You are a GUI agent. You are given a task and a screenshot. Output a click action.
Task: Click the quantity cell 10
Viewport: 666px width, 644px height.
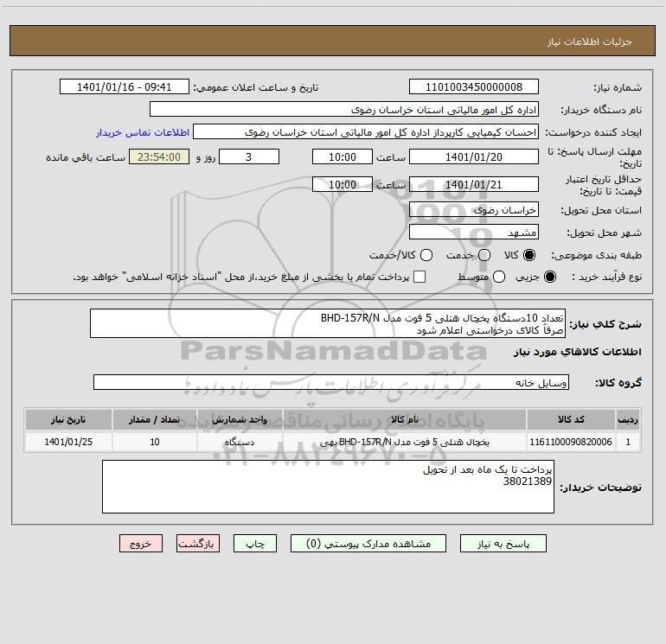(155, 442)
